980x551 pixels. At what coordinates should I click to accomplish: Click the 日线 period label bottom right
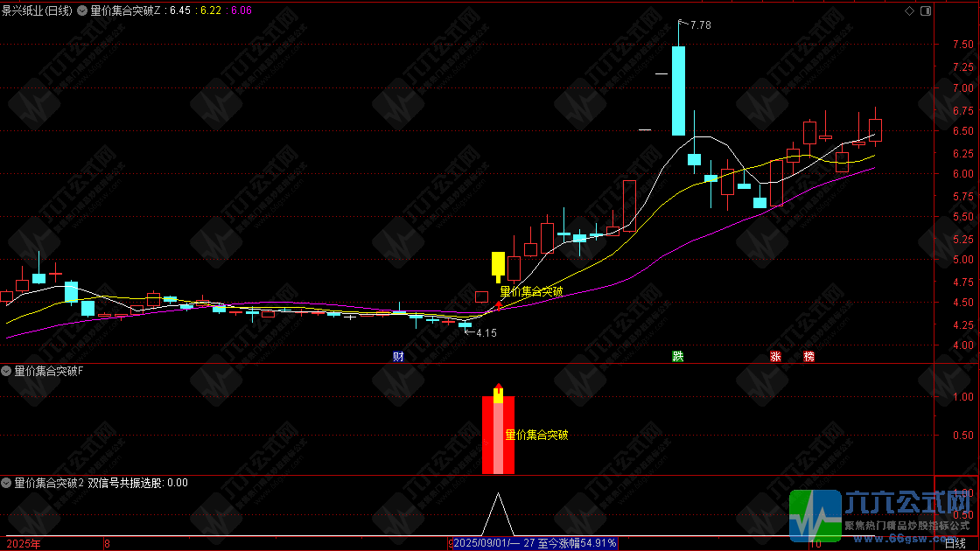click(x=955, y=544)
